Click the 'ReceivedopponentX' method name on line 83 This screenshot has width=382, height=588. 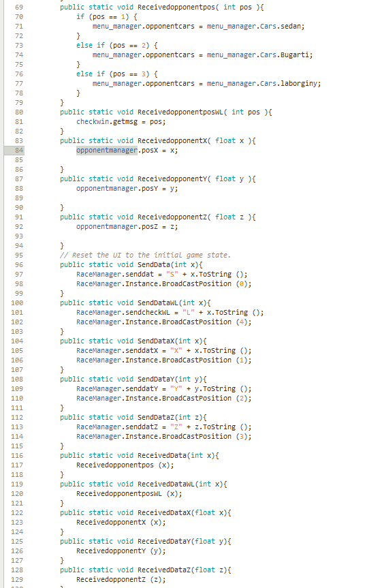[x=172, y=140]
